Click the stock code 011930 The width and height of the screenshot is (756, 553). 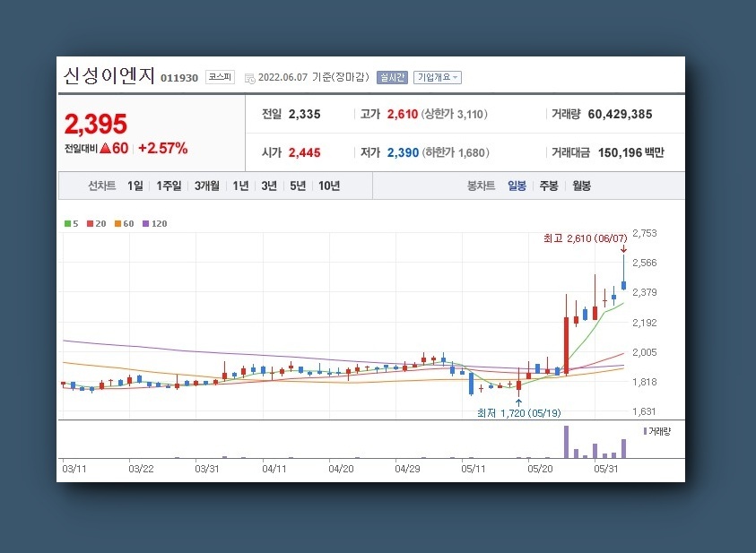pyautogui.click(x=179, y=78)
